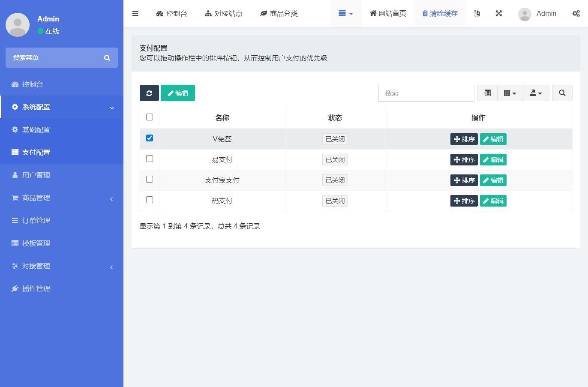Screen dimensions: 588x387
Task: Open the columns grid dropdown
Action: 510,93
